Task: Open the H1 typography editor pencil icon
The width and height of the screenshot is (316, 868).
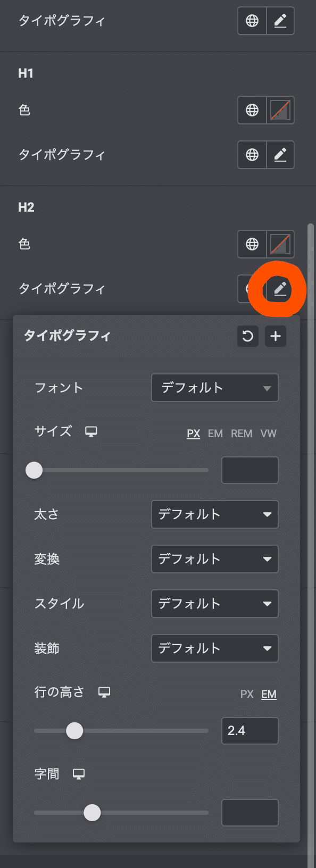Action: pos(280,155)
